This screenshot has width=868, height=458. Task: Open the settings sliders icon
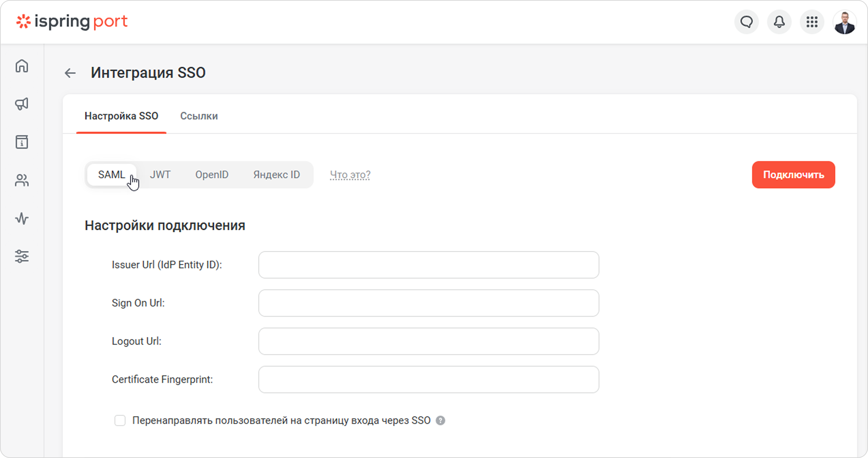point(22,256)
